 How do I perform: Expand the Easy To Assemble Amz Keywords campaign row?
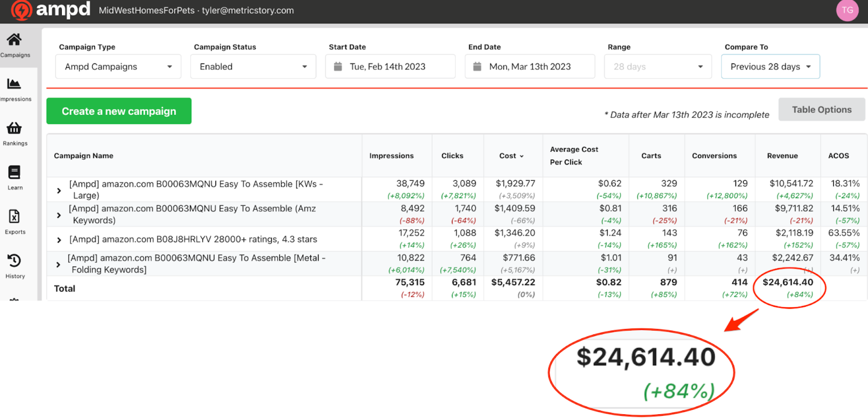59,215
